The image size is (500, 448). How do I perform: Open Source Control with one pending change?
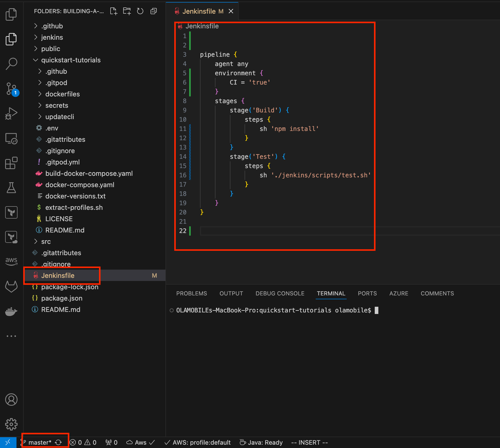[11, 89]
